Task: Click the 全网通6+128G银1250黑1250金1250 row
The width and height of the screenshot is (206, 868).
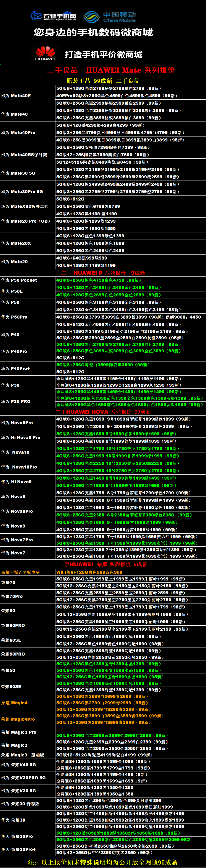Action: pos(131,788)
